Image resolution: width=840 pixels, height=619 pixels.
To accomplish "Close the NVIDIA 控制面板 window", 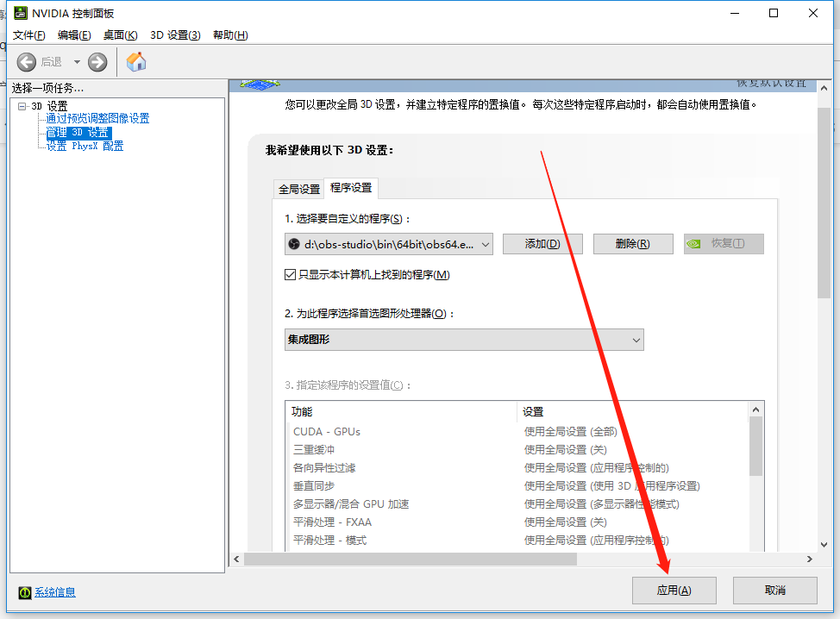I will pyautogui.click(x=813, y=14).
